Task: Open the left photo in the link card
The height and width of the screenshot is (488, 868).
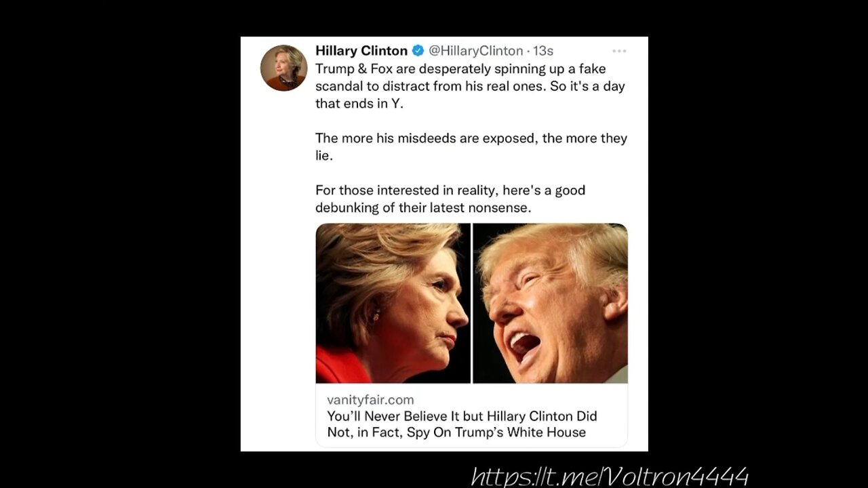Action: click(393, 303)
